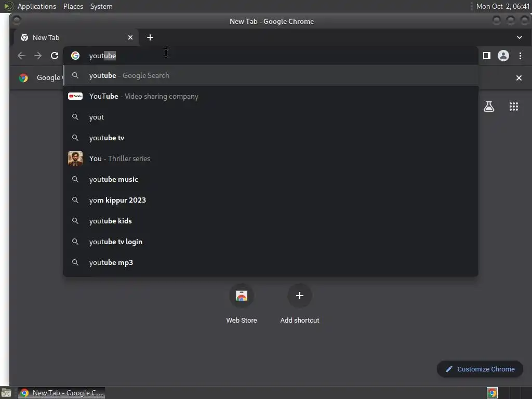Open the Places menu
The width and height of the screenshot is (532, 399).
(73, 6)
